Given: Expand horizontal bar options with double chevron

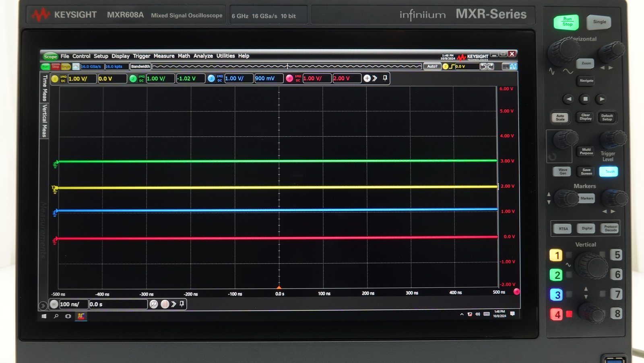Looking at the screenshot, I should [x=174, y=304].
